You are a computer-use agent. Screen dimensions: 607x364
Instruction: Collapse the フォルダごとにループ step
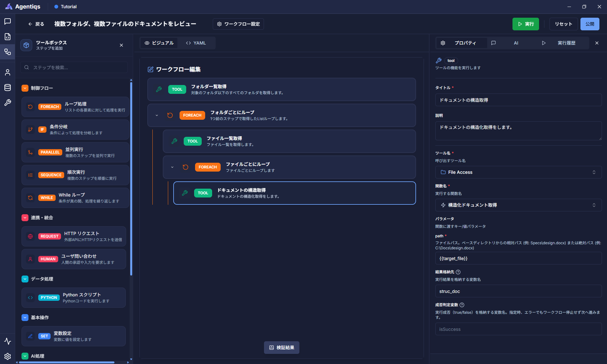[x=157, y=115]
